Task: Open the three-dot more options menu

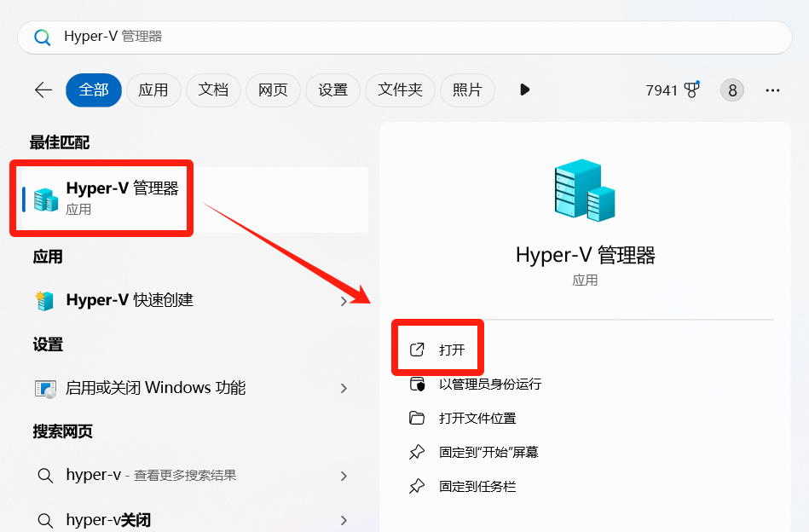Action: [772, 90]
